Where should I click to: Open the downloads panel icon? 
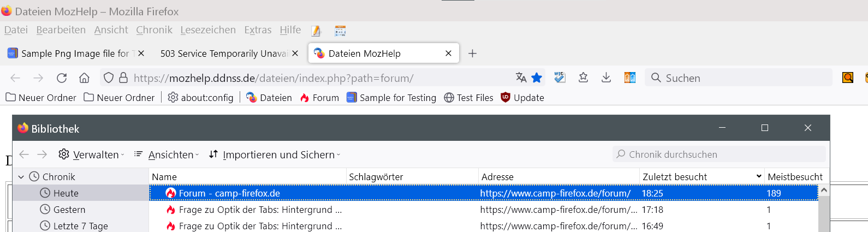coord(606,78)
